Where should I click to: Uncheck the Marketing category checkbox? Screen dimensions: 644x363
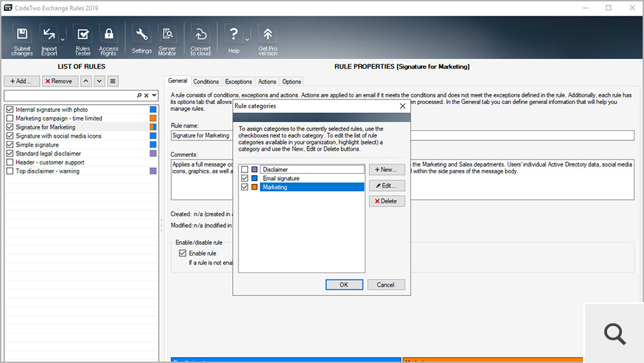tap(245, 187)
